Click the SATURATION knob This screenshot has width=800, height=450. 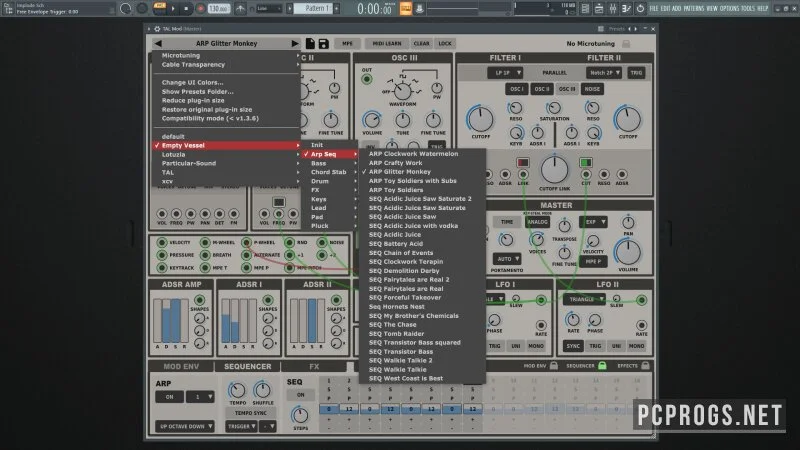pos(554,108)
